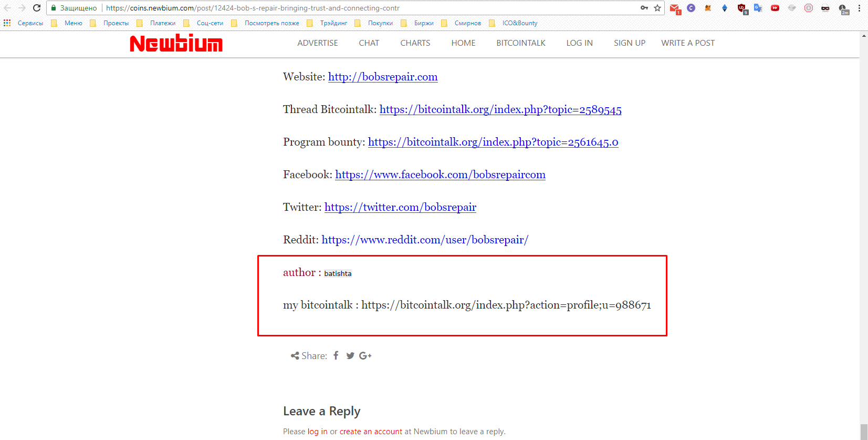Open the Ethereum diamond extension icon

(x=725, y=8)
